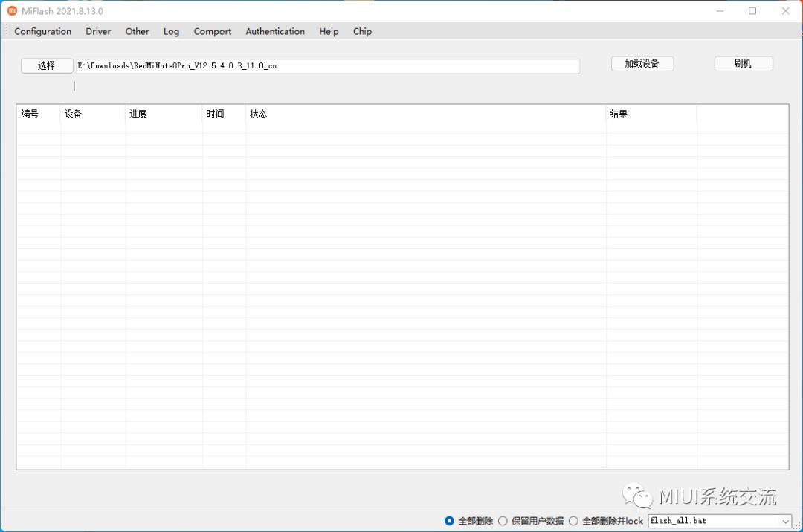Maximize the MiFlash window
This screenshot has width=803, height=532.
click(752, 11)
